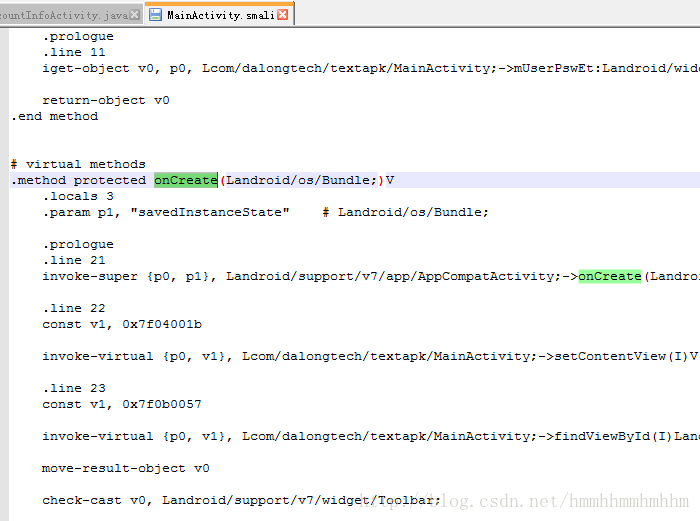The image size is (700, 521).
Task: Click '(Landroid/os/Bundle;)' in the method signature
Action: pos(302,180)
